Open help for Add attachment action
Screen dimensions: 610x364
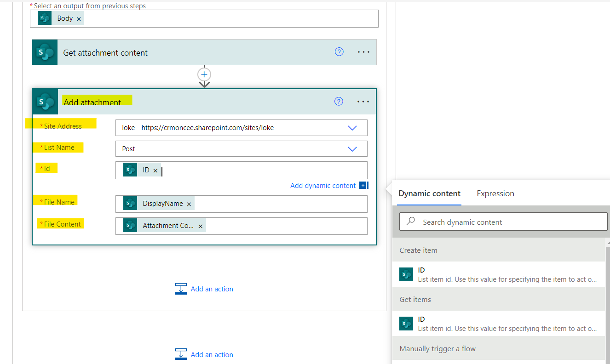(339, 102)
